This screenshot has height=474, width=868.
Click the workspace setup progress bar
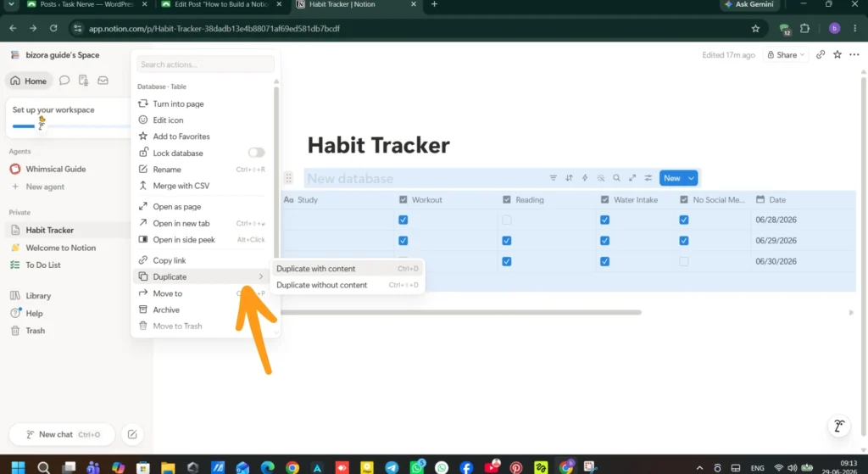[x=72, y=126]
